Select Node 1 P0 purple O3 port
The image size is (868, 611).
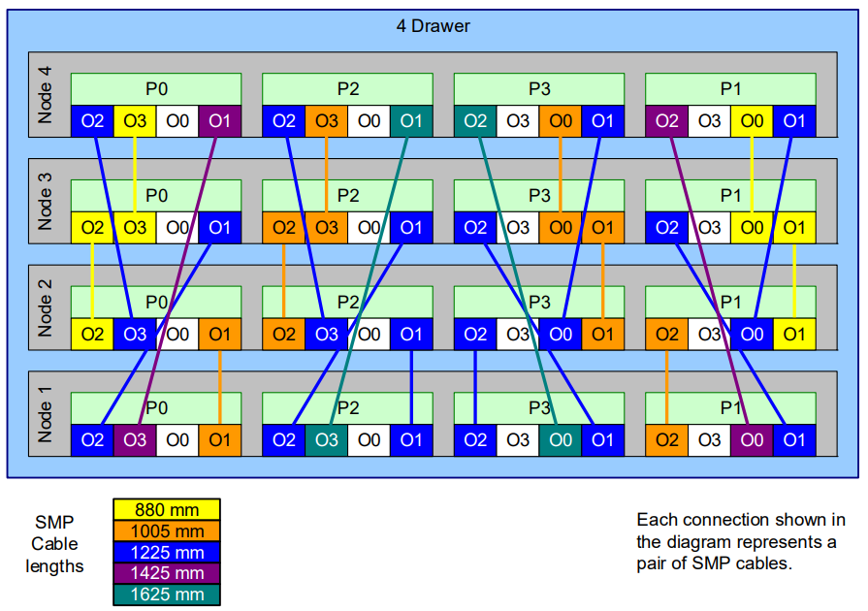(x=135, y=440)
